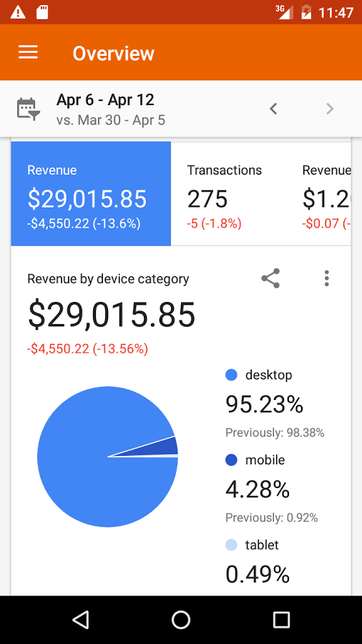Tap the warning triangle in status bar

[18, 12]
